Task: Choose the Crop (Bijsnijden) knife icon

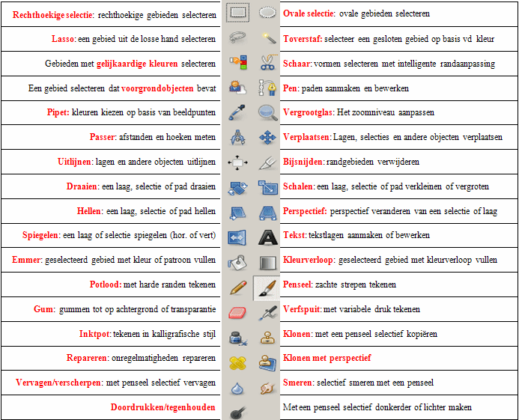Action: coord(266,162)
